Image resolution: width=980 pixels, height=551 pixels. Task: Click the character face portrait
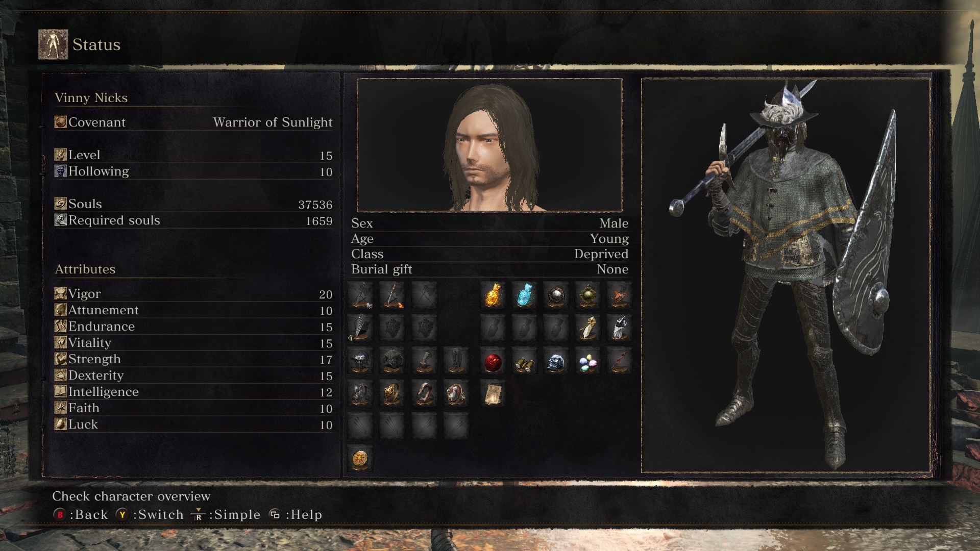coord(490,145)
